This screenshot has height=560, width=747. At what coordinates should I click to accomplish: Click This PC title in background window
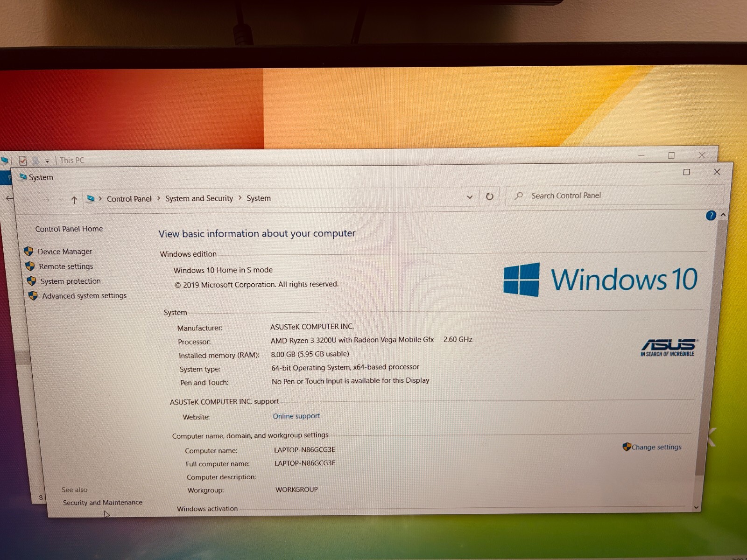[x=72, y=160]
